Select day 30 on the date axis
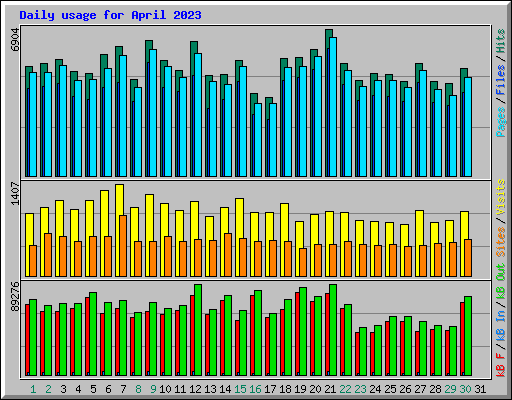The image size is (512, 400). [x=465, y=389]
